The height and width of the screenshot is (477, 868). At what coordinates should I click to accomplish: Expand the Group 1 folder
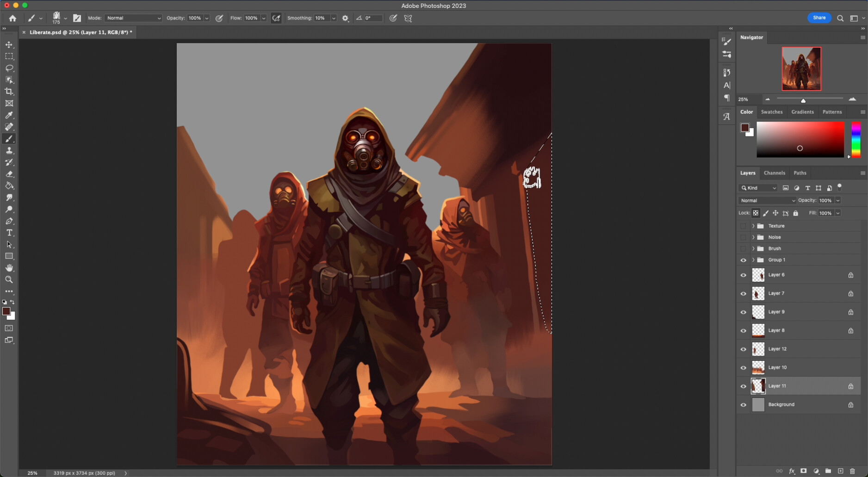coord(753,260)
